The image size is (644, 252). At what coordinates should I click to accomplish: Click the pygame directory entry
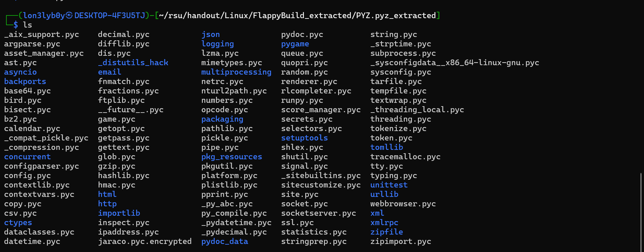(295, 44)
